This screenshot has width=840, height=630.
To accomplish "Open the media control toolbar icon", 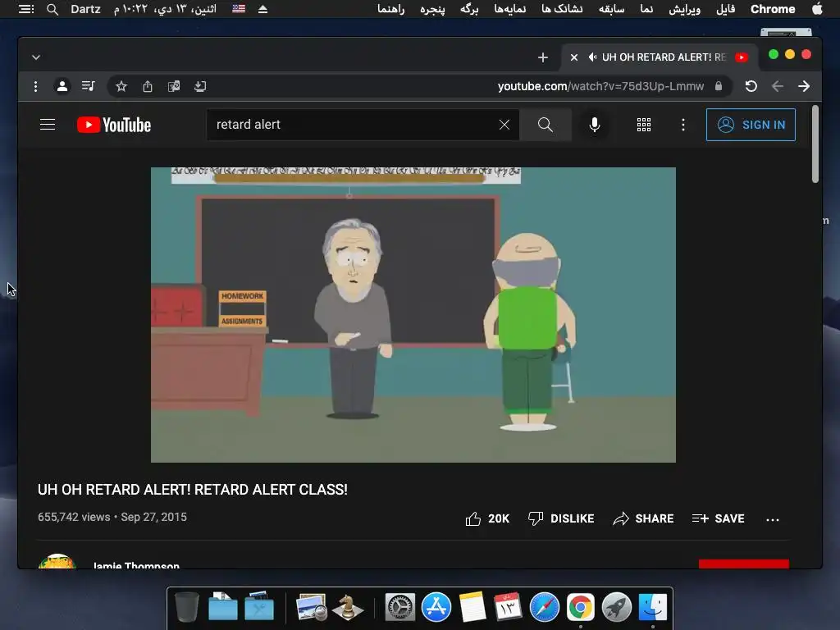I will (x=89, y=85).
